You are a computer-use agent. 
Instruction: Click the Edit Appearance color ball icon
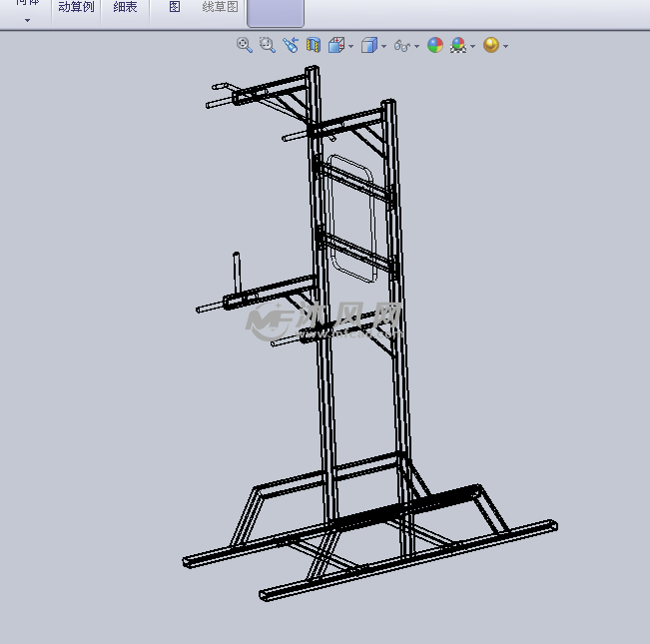(435, 45)
